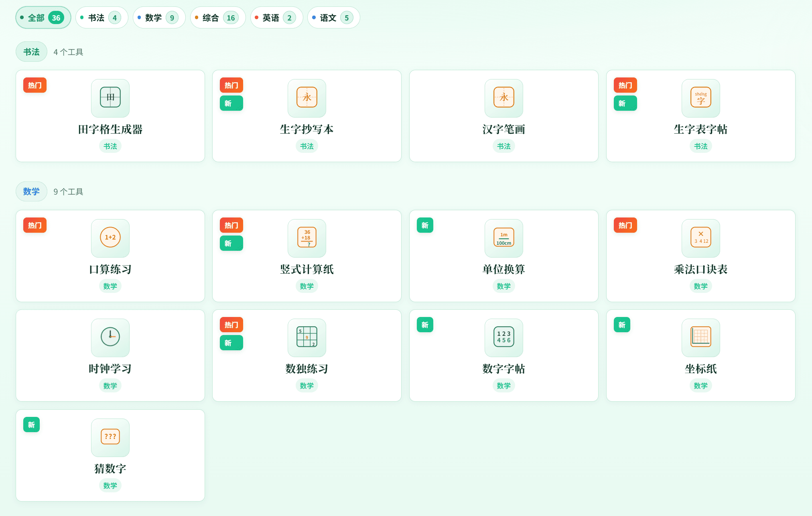This screenshot has width=812, height=516.
Task: Click the 热门 badge on 口算练习
Action: [35, 225]
